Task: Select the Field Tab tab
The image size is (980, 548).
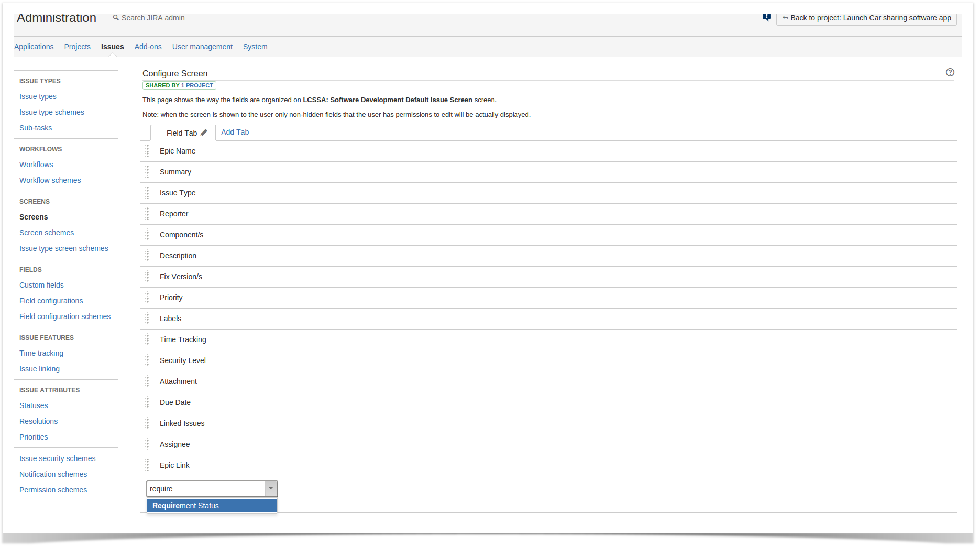Action: [182, 133]
